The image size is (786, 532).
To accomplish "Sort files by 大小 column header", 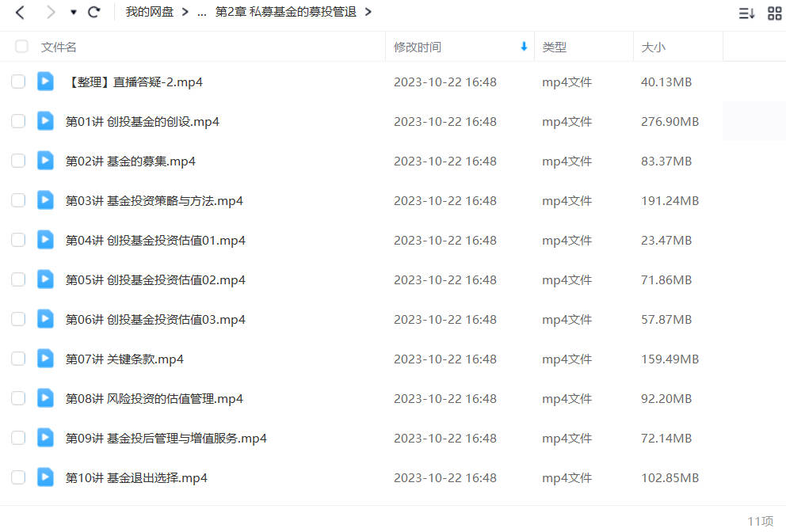I will 653,47.
